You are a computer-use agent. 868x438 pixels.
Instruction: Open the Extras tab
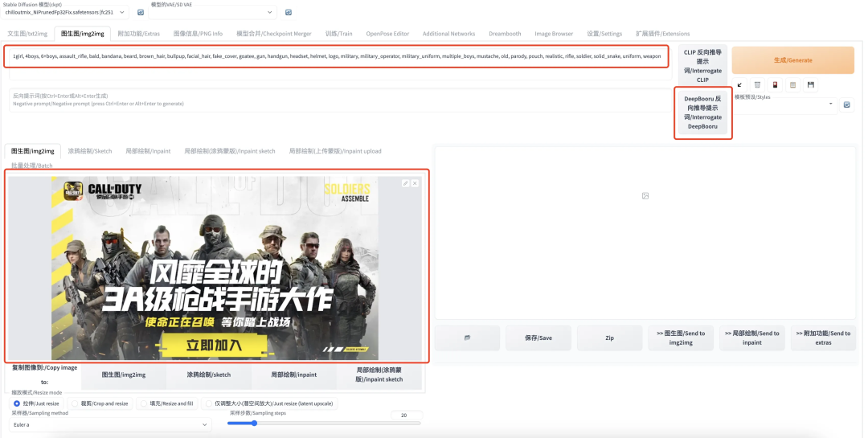tap(138, 33)
